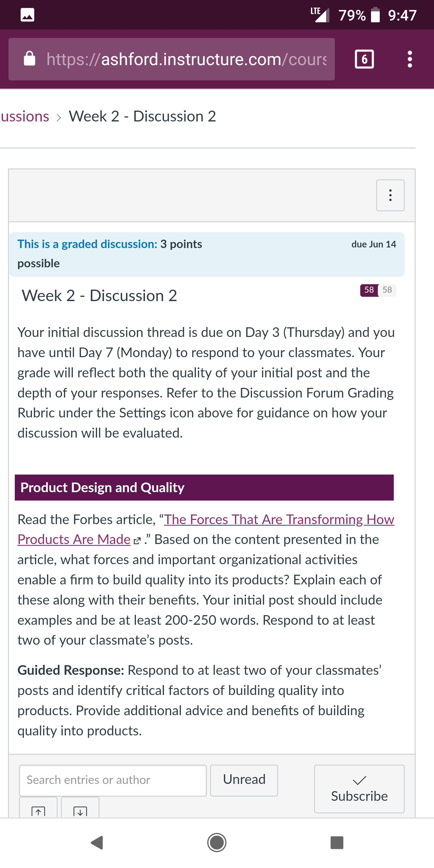Open the browser three-dot overflow menu
Screen dimensions: 434x868
409,59
